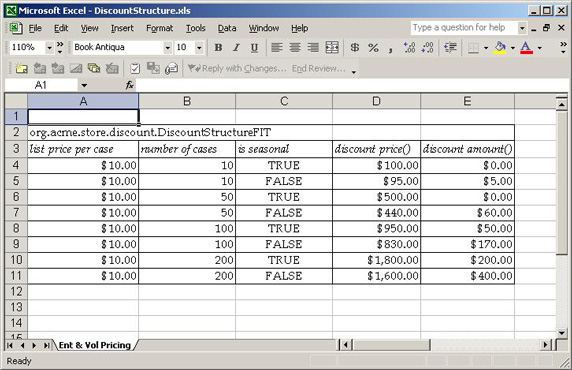Align text left
Viewport: 572px width, 370px height.
pyautogui.click(x=277, y=47)
